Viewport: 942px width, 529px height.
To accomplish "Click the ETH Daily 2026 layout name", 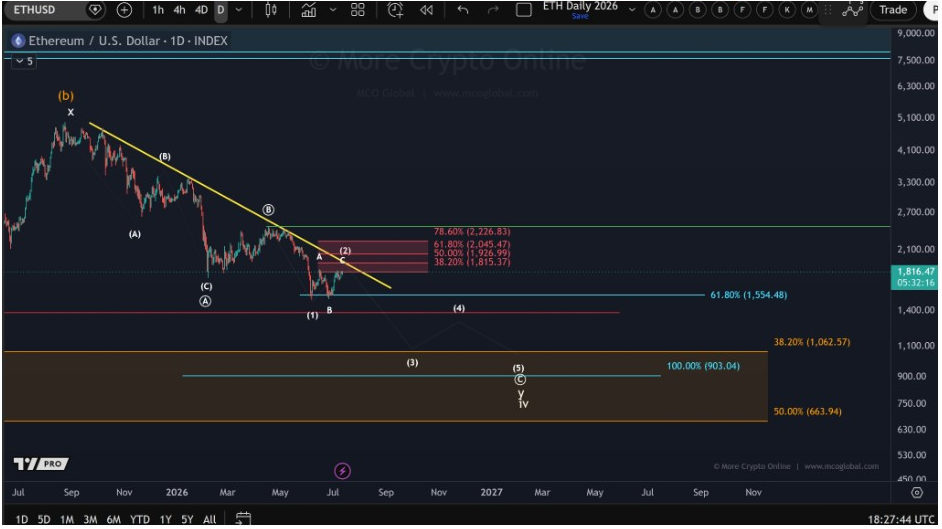I will click(x=580, y=6).
